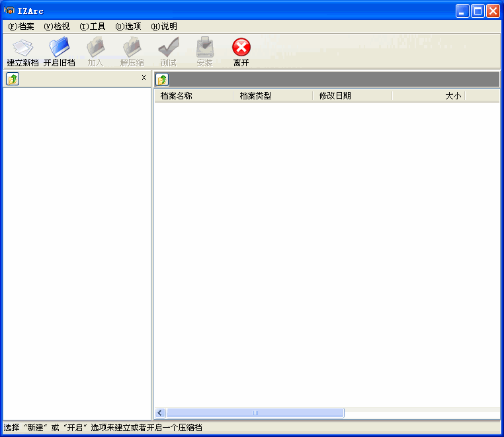
Task: Sort by 档案名称 column header
Action: [194, 95]
